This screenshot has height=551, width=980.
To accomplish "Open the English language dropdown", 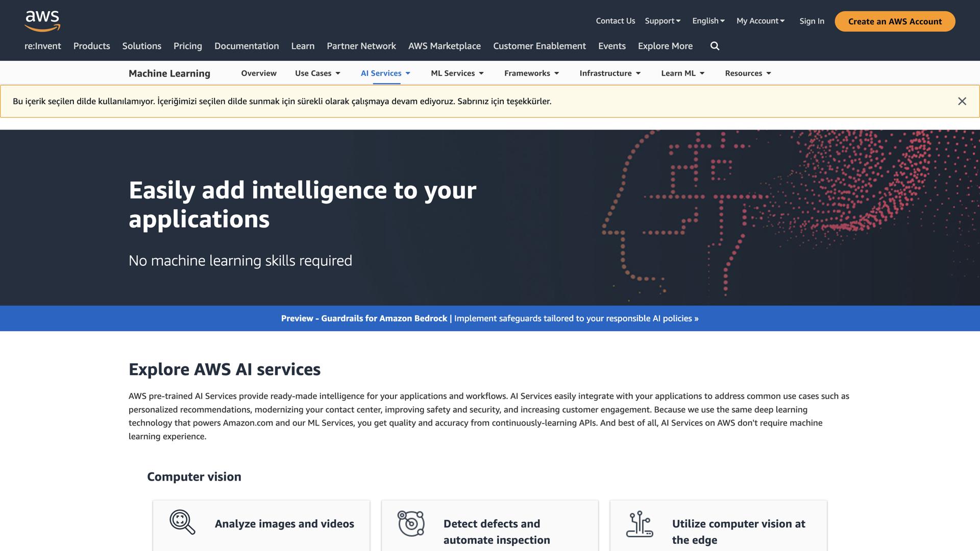I will click(x=707, y=21).
